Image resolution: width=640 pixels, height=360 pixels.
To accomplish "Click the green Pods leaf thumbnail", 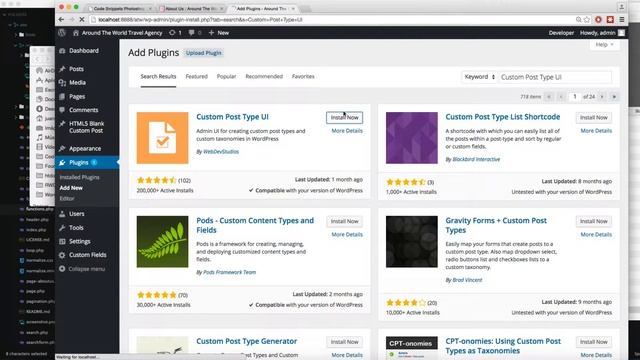I will [x=162, y=242].
